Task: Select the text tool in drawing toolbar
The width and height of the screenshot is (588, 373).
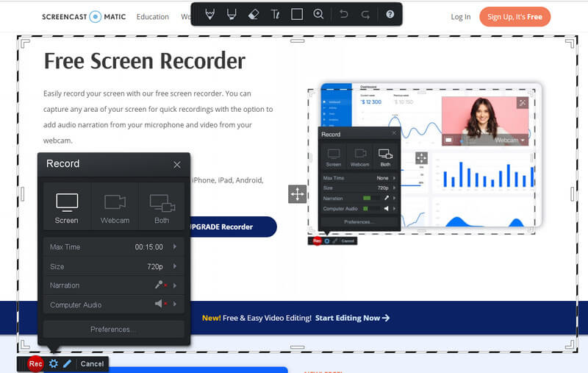Action: point(275,14)
